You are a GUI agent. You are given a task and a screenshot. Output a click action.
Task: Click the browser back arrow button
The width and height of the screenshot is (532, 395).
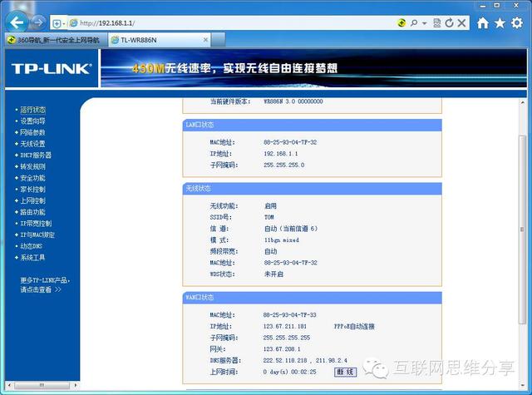point(17,22)
